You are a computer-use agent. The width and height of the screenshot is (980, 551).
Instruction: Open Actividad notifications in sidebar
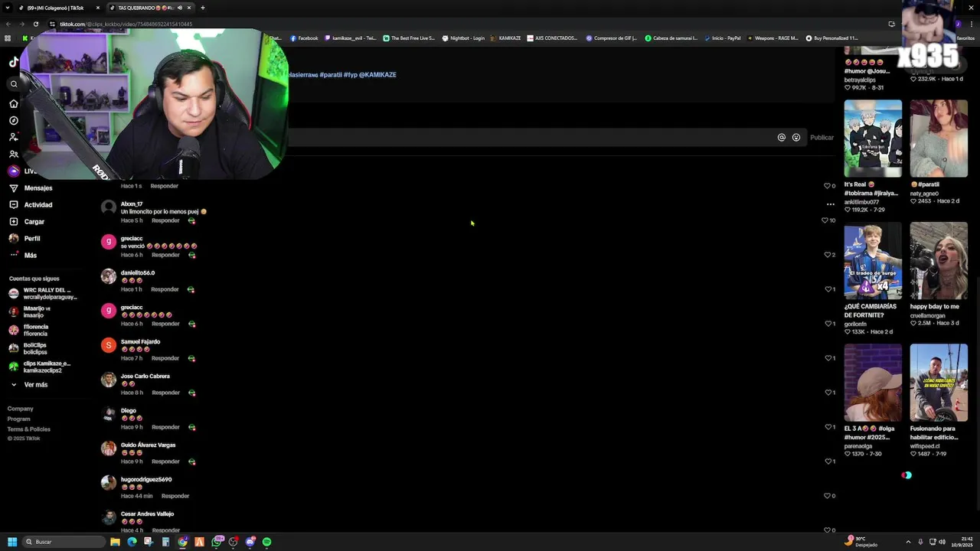pos(31,204)
